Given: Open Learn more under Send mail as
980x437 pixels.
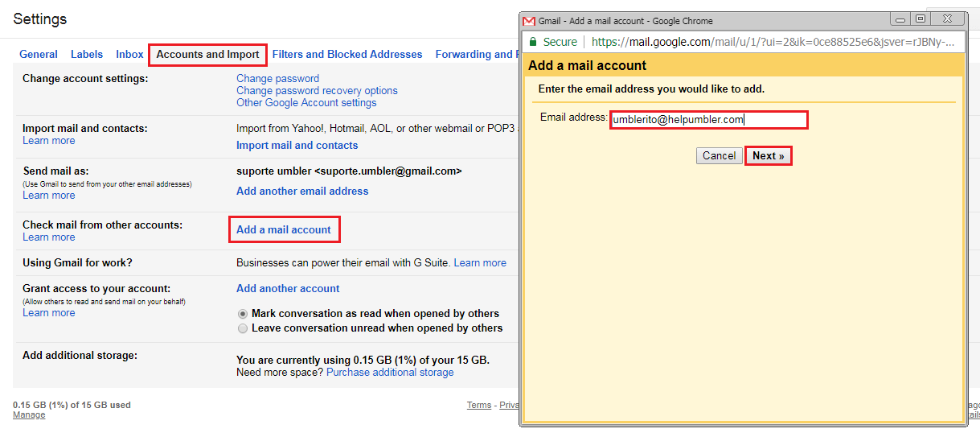Looking at the screenshot, I should [x=48, y=196].
